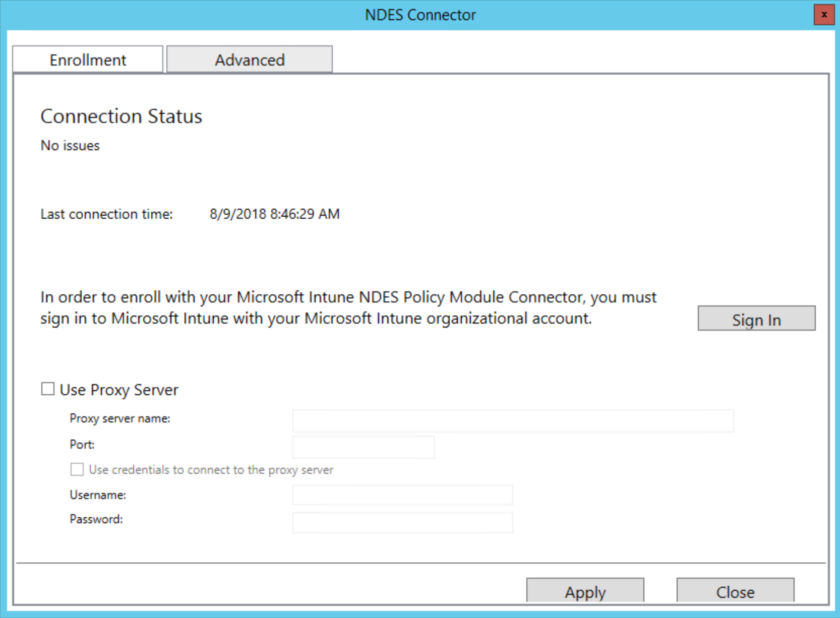Click the Last connection time label
840x618 pixels.
click(x=106, y=214)
